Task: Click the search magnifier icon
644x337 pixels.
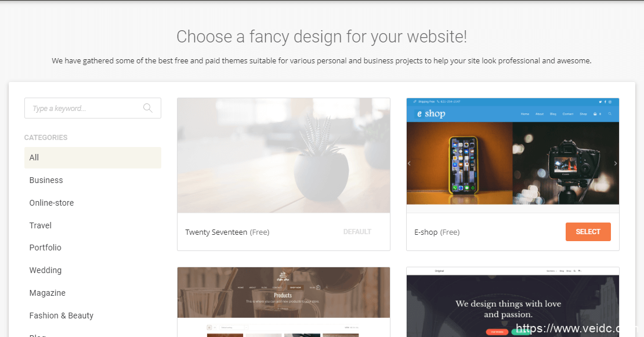Action: [x=148, y=108]
